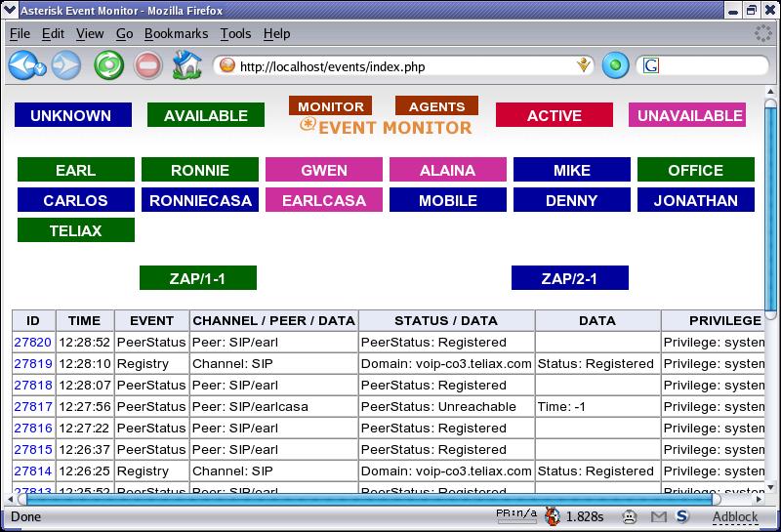Screen dimensions: 781x532
Task: Open the Bookmarks menu
Action: click(x=176, y=33)
